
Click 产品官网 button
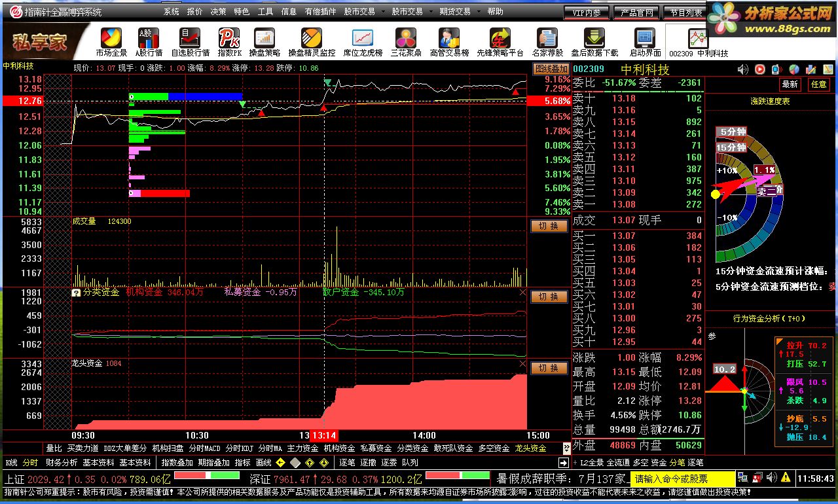636,12
